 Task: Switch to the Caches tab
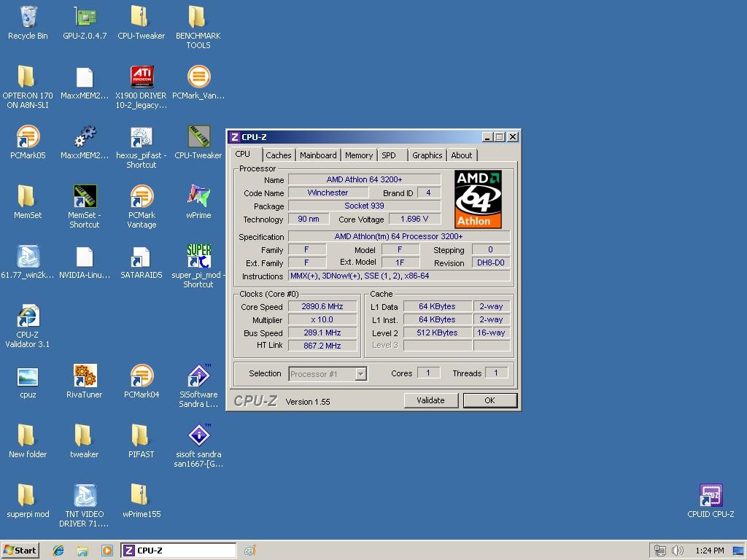(x=278, y=155)
